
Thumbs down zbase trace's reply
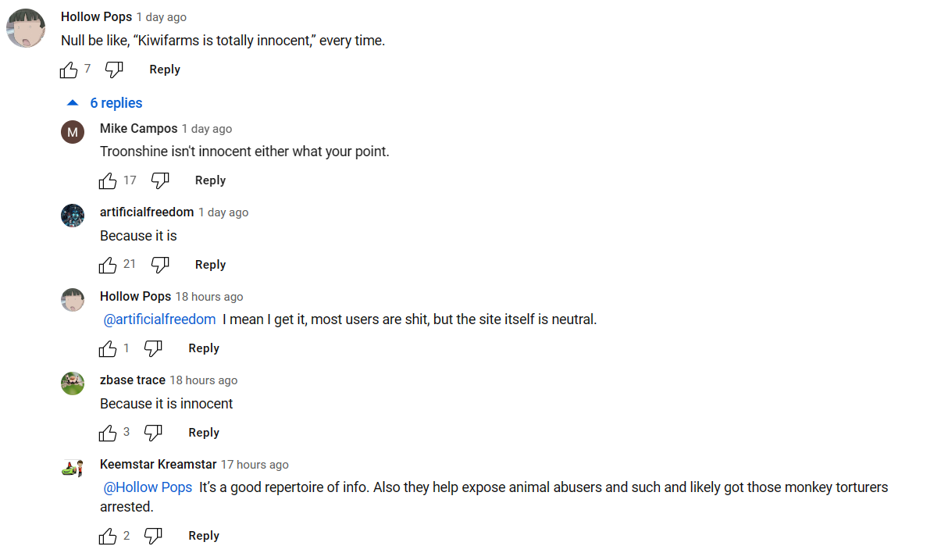153,433
